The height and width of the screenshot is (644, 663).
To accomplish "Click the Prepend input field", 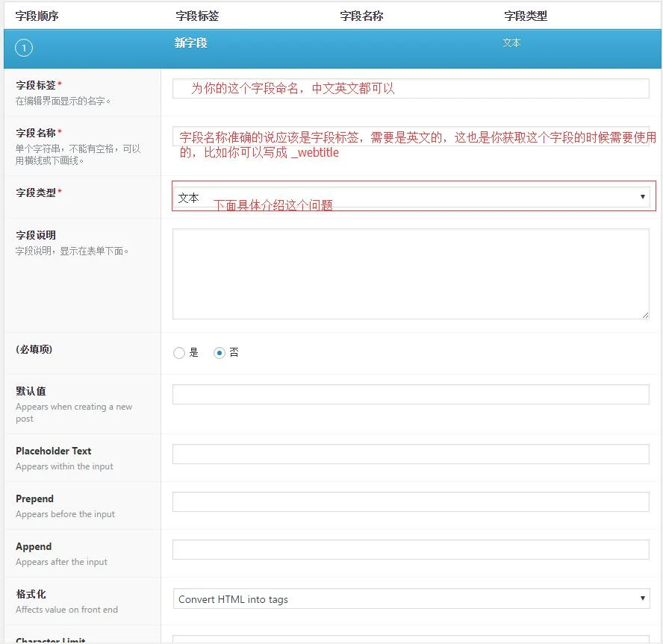I will [x=411, y=501].
